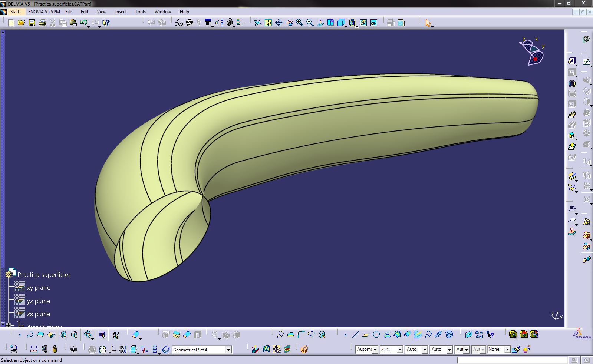Click the Measure Inertia weight icon
Viewport: 593px width, 364px height.
[x=55, y=349]
